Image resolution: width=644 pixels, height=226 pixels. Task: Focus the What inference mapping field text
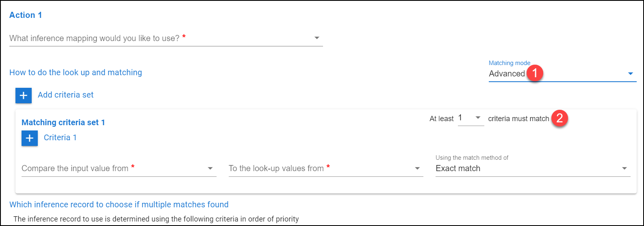pos(94,38)
